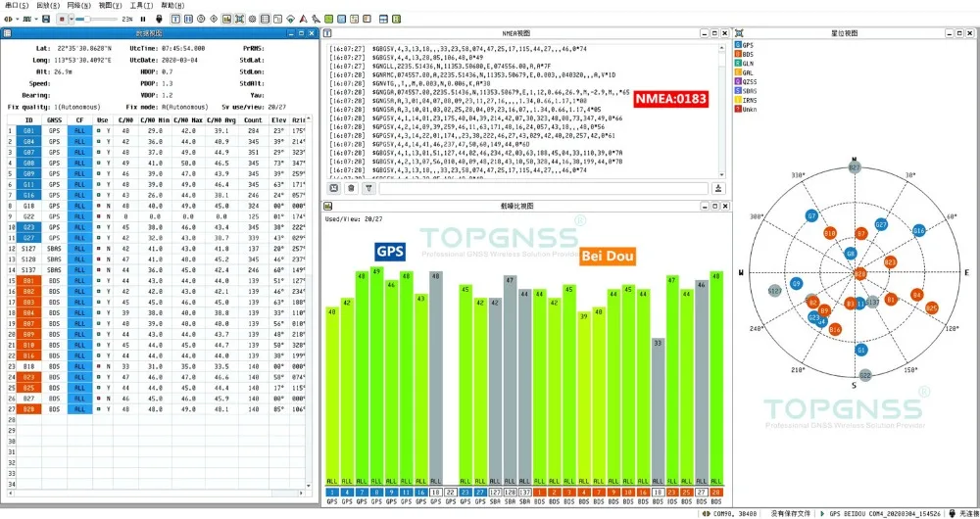Open the 网络(N) menu
Image resolution: width=980 pixels, height=519 pixels.
coord(78,5)
